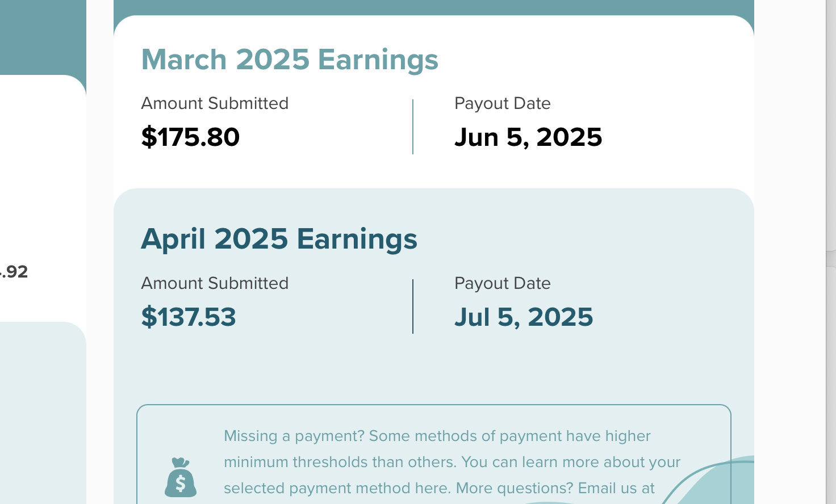Click the Payout Date label under April

pyautogui.click(x=503, y=283)
